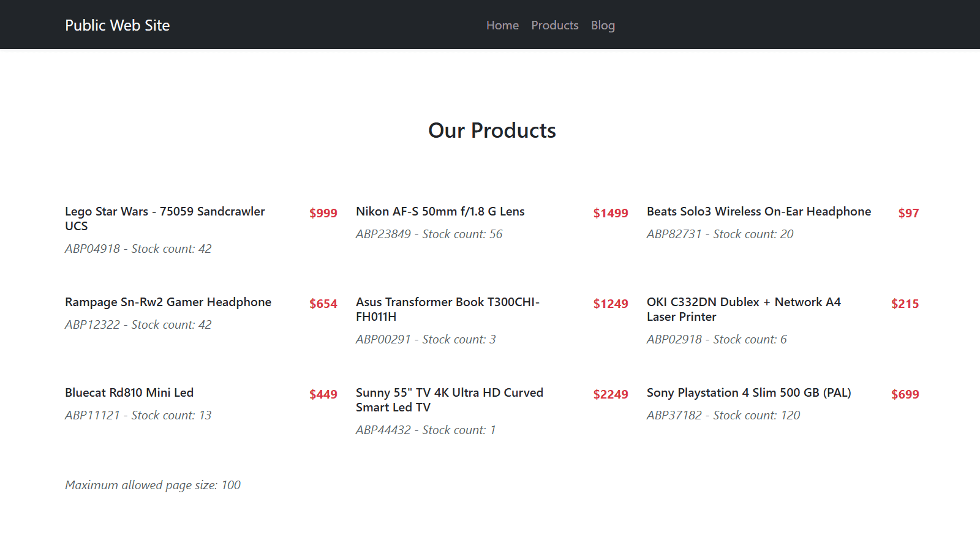Click the $215 price
Screen dimensions: 980x551
(905, 304)
